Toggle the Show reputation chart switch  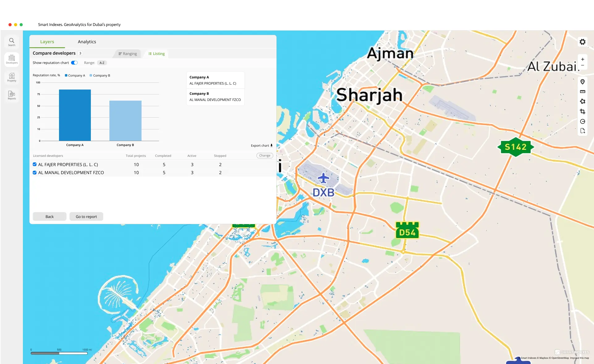click(x=74, y=63)
